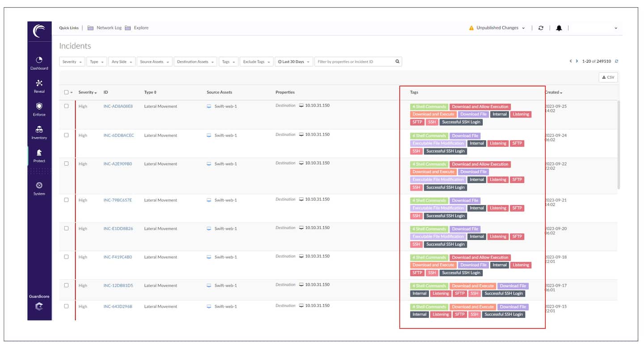Screen dimensions: 644x348
Task: Open the Explore quick link
Action: [x=141, y=28]
